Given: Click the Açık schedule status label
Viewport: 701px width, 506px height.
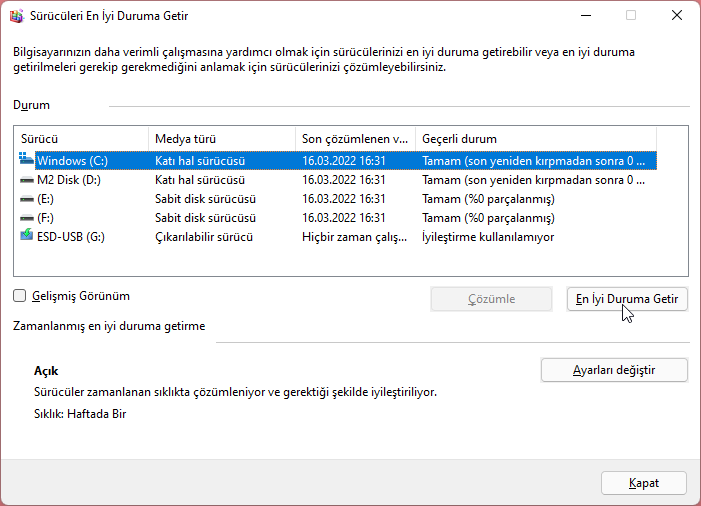Looking at the screenshot, I should pyautogui.click(x=46, y=371).
